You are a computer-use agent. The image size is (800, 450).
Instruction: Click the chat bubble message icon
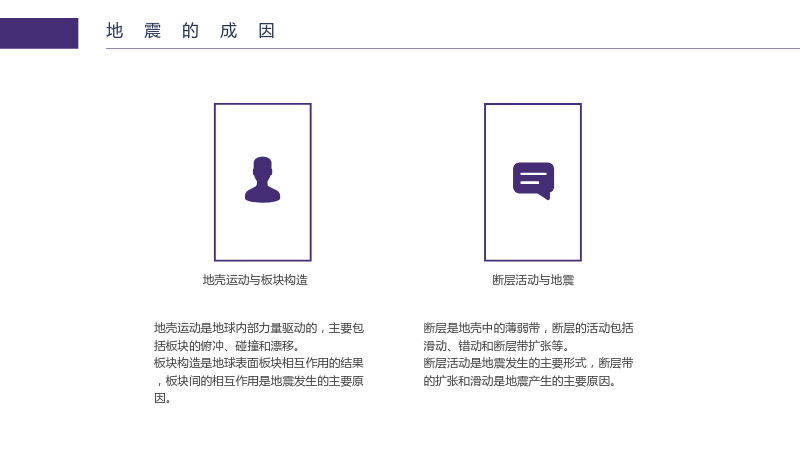533,181
